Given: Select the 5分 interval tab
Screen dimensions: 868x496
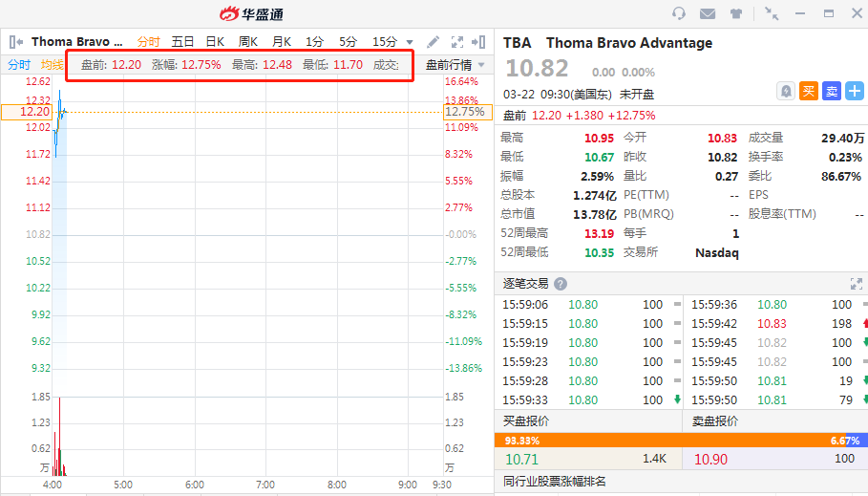Looking at the screenshot, I should point(348,42).
